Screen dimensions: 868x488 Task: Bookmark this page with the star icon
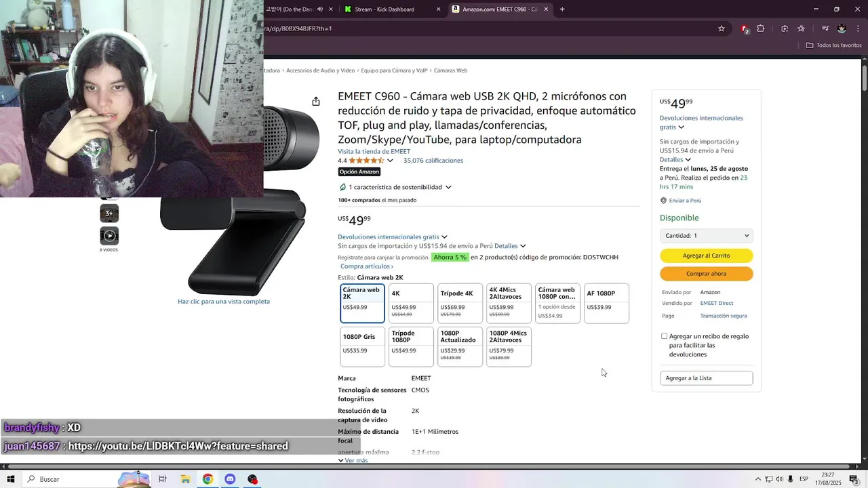tap(722, 28)
